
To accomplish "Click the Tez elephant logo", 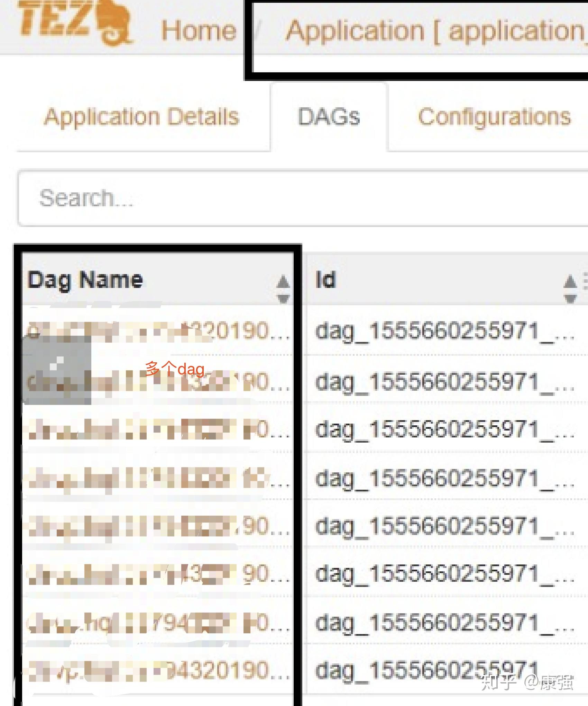I will [x=74, y=22].
